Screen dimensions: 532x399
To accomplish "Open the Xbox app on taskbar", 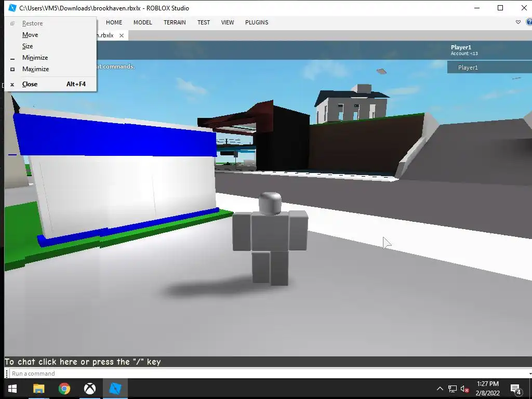I will (89, 389).
